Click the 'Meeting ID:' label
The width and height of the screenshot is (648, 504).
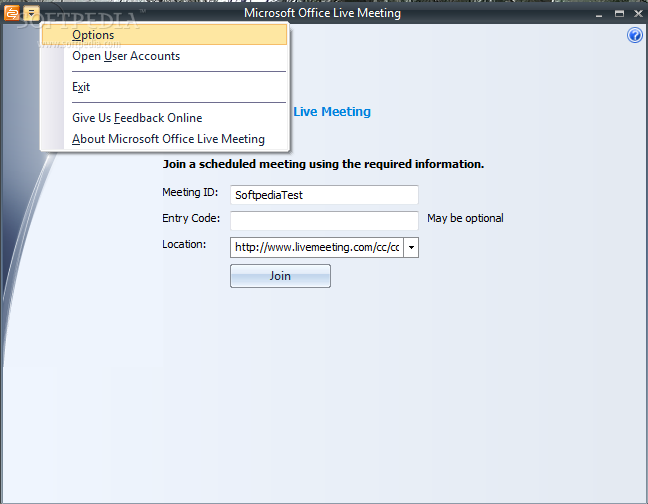tap(190, 192)
